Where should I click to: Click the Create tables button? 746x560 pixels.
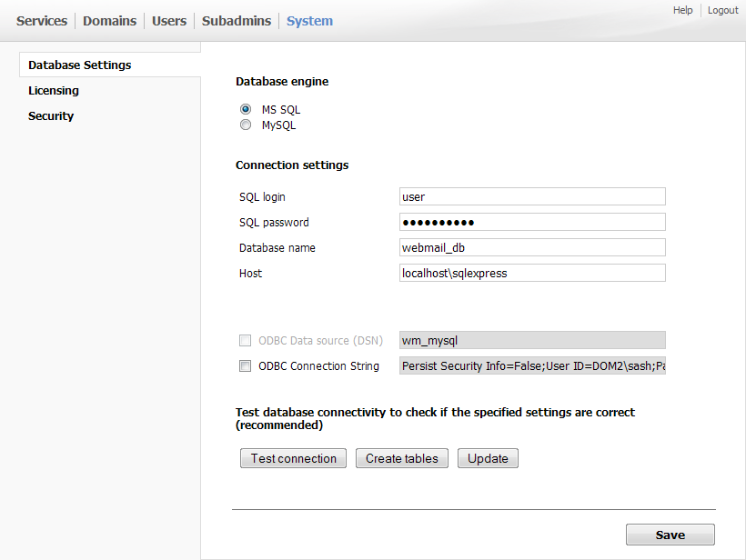pyautogui.click(x=402, y=458)
